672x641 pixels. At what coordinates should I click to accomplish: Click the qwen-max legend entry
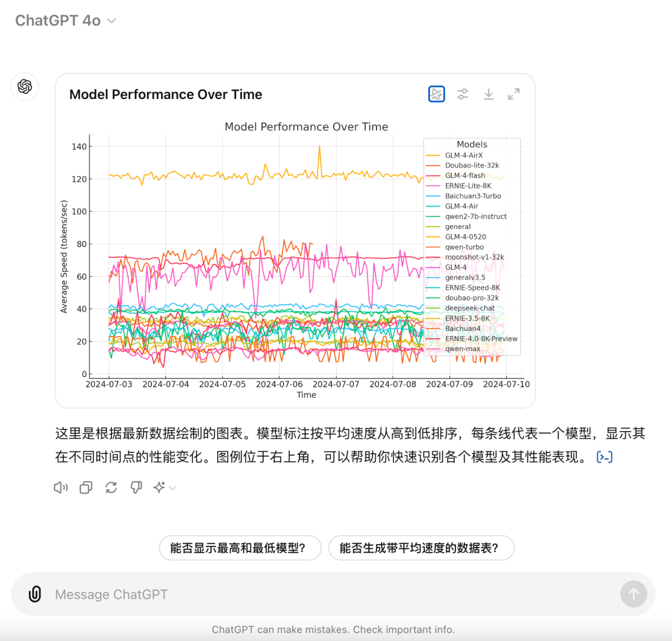(x=462, y=349)
